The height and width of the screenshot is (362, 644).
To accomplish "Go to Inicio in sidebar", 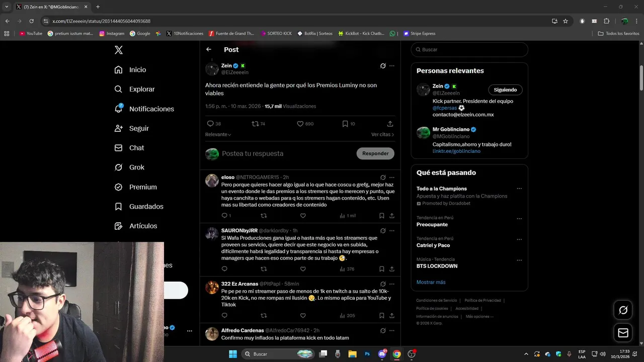I will coord(130,70).
